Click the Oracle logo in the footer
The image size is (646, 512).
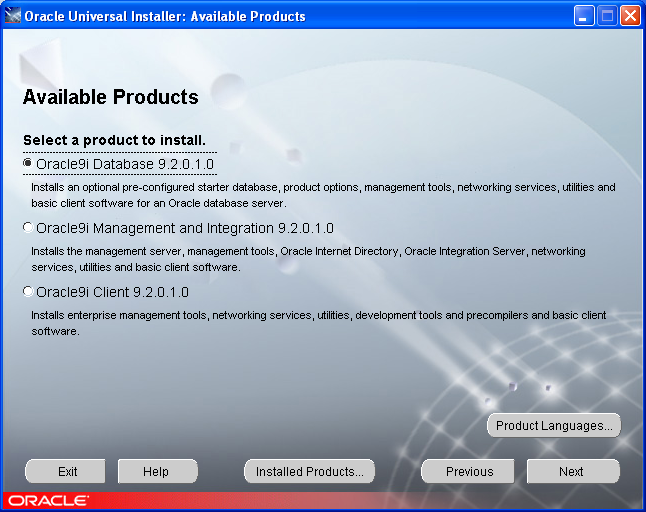click(x=48, y=500)
